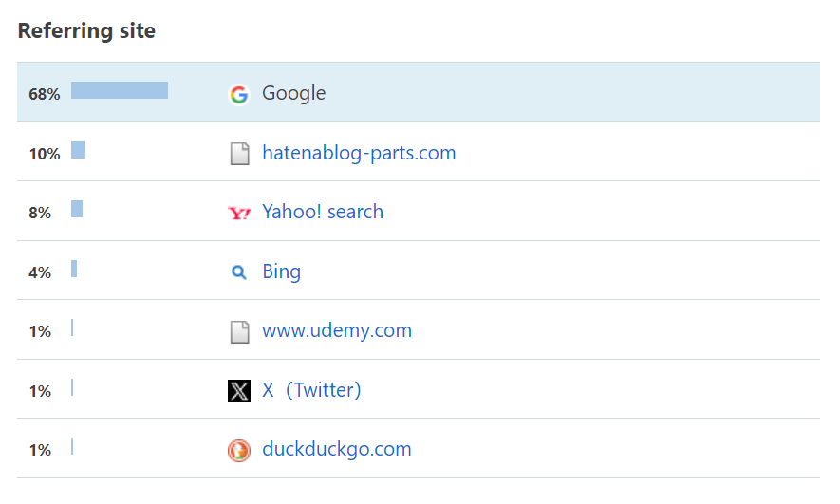Go to the duckduckgo.com link

(x=337, y=449)
